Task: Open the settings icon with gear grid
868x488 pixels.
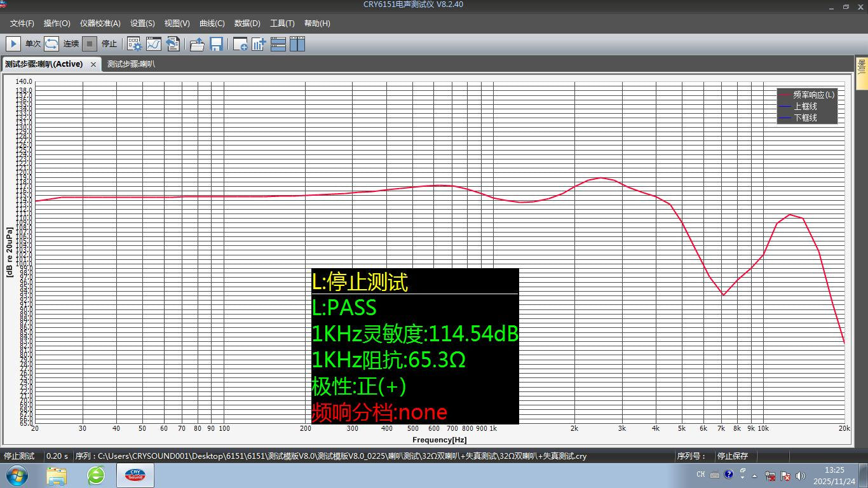Action: click(135, 44)
